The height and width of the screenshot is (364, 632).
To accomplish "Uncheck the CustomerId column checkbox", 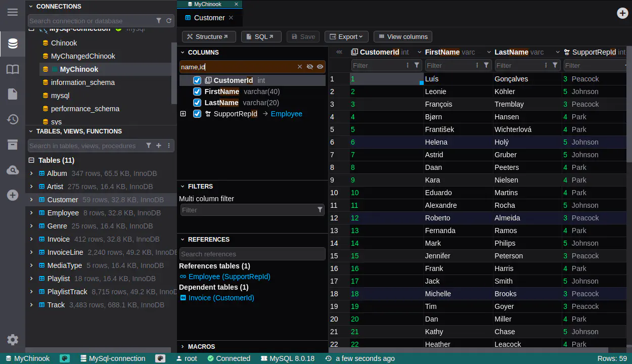I will tap(197, 80).
